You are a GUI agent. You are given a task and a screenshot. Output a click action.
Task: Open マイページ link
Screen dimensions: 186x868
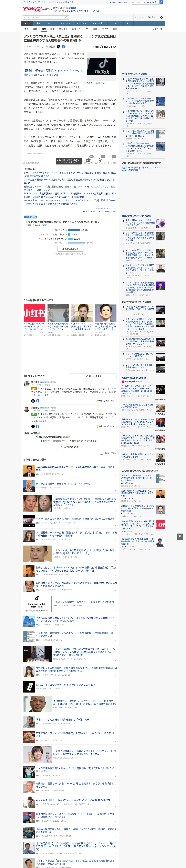tap(139, 17)
